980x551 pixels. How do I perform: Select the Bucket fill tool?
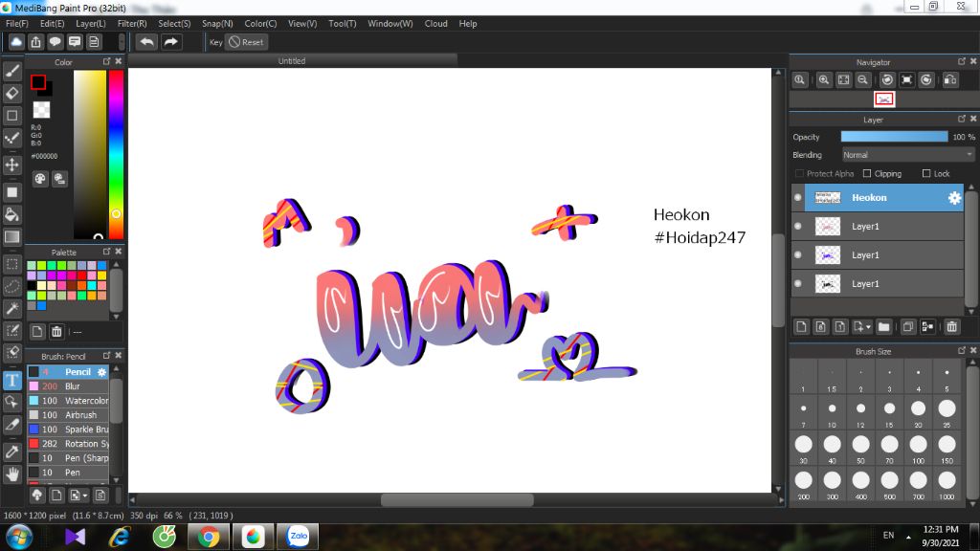(11, 214)
